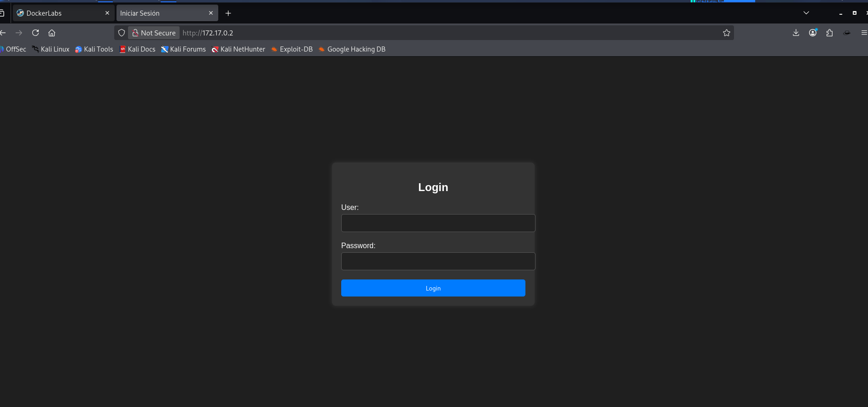This screenshot has width=868, height=407.
Task: Click the Not Secure padlock indicator
Action: 154,33
